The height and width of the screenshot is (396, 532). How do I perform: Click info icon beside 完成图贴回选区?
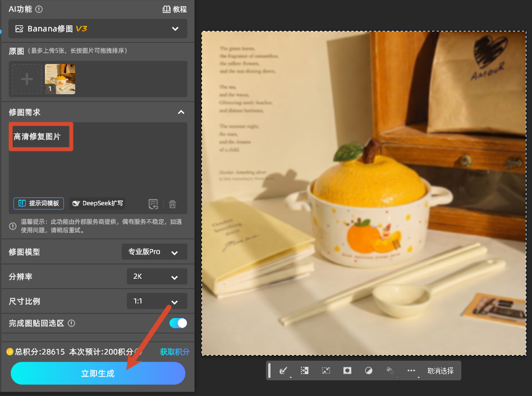[x=71, y=324]
